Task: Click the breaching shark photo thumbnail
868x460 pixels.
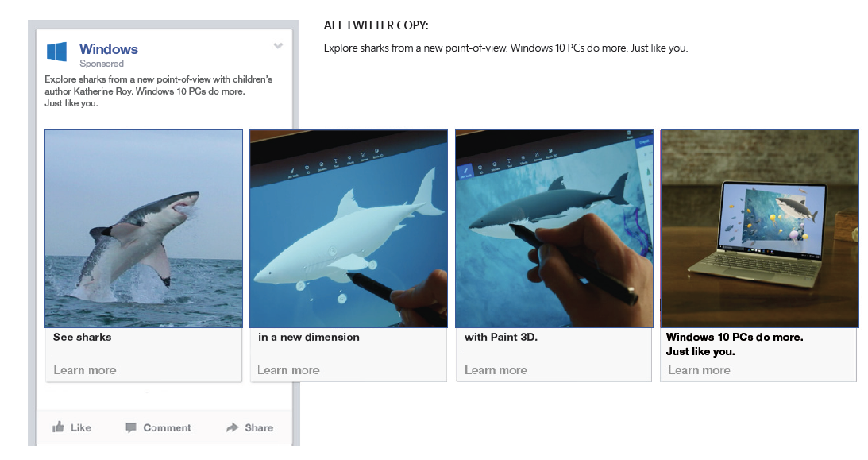Action: (x=143, y=228)
